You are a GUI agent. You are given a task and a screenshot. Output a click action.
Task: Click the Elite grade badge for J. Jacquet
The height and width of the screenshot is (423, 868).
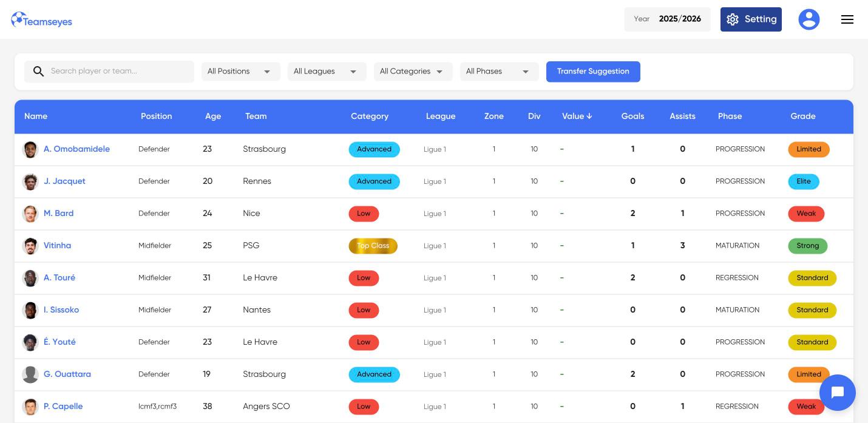click(x=804, y=181)
